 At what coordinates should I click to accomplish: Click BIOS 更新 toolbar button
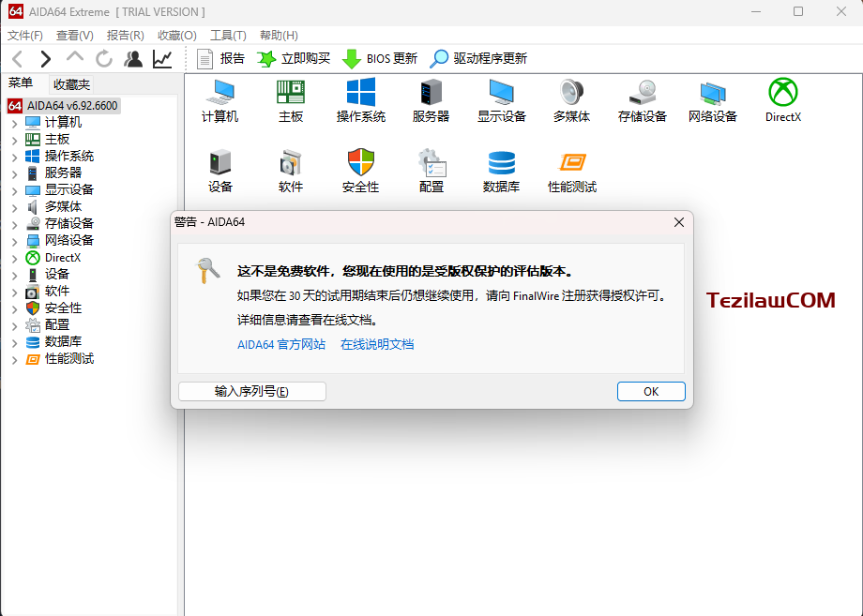click(380, 59)
